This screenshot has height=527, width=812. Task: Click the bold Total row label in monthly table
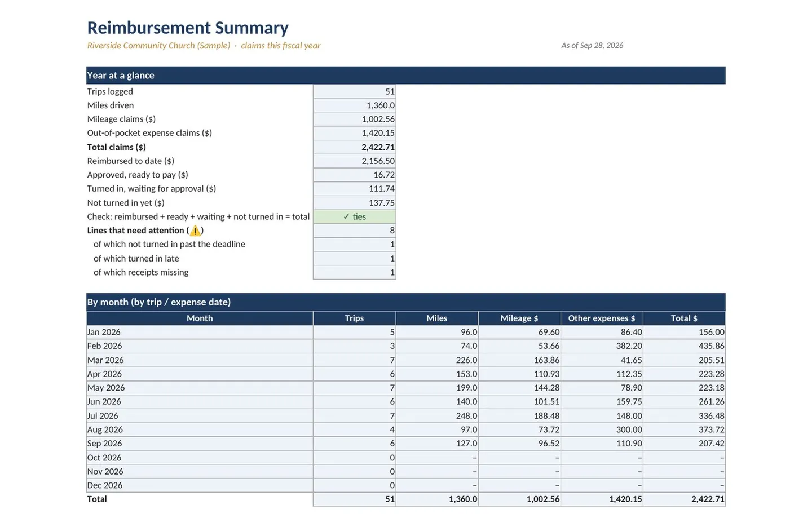(x=97, y=499)
